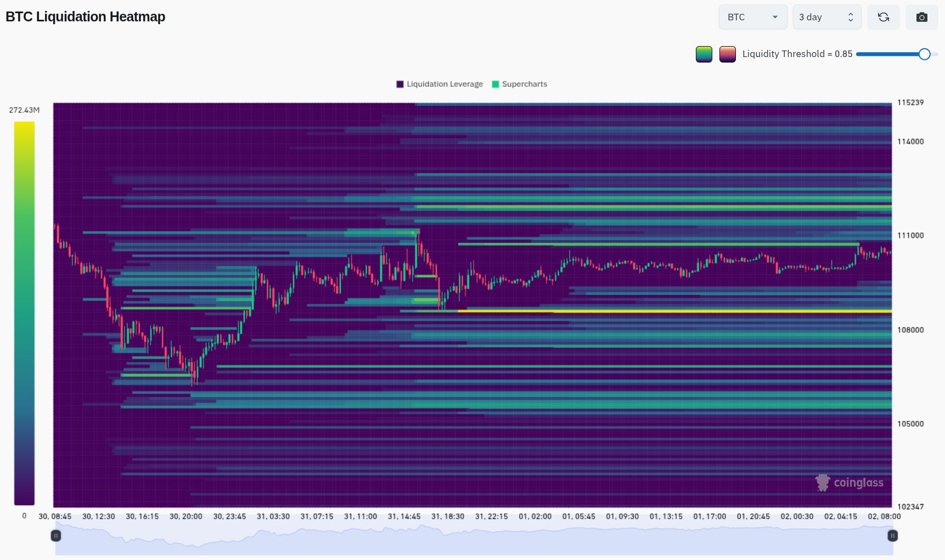Take a screenshot with the camera icon
This screenshot has height=560, width=945.
[x=921, y=17]
